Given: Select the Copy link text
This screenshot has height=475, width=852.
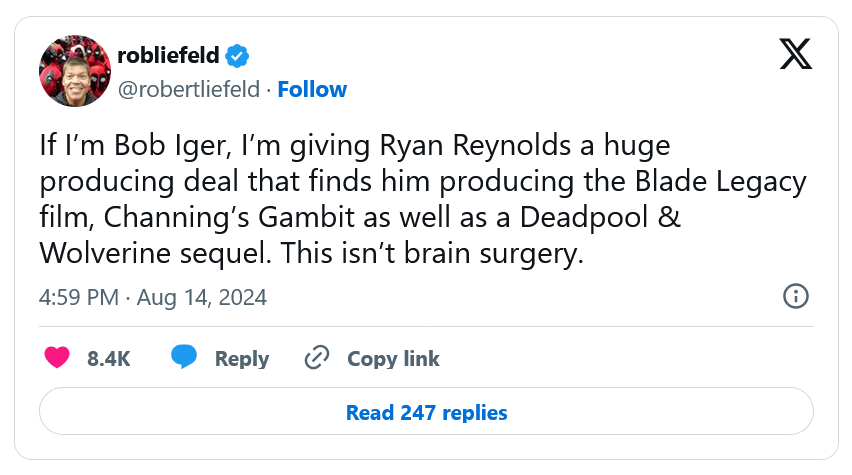Looking at the screenshot, I should pyautogui.click(x=393, y=359).
